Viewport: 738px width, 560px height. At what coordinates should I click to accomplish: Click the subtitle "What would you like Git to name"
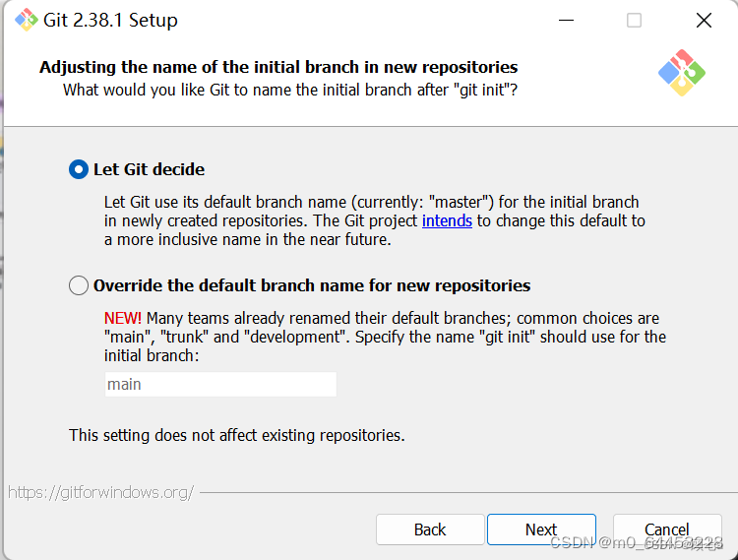click(290, 90)
